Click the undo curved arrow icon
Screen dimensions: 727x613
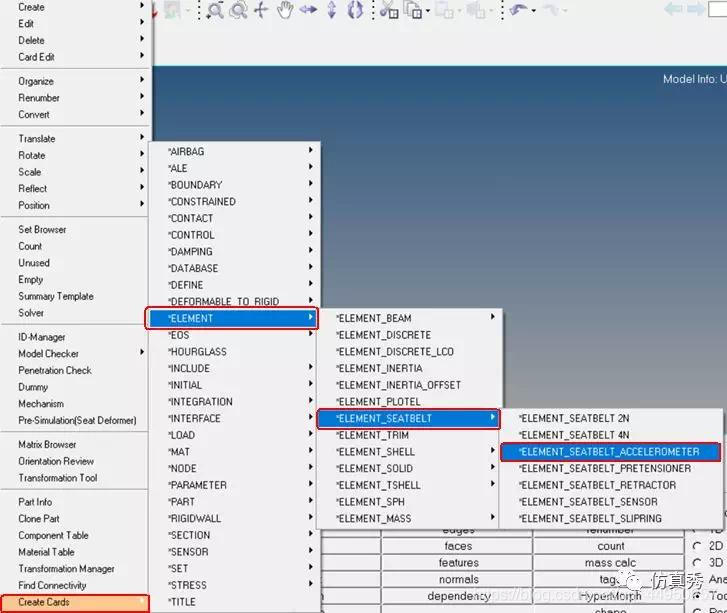coord(518,10)
